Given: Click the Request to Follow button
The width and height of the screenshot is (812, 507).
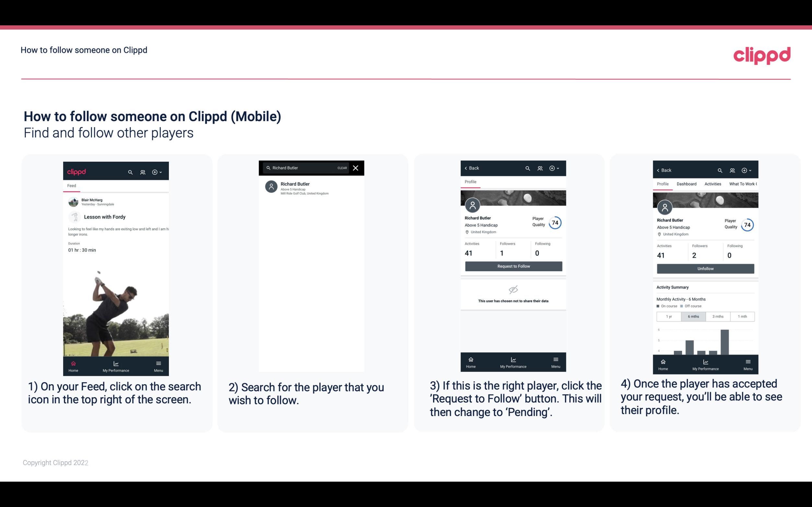Looking at the screenshot, I should pos(513,266).
